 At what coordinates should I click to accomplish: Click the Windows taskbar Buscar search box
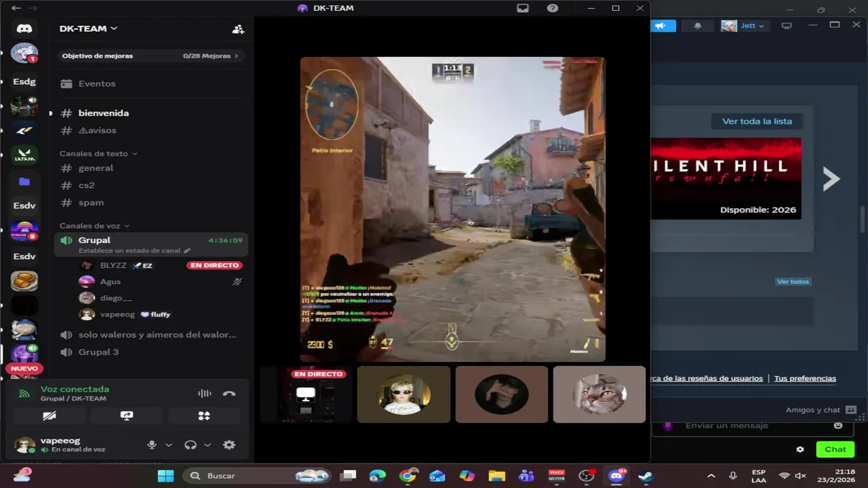tap(258, 476)
